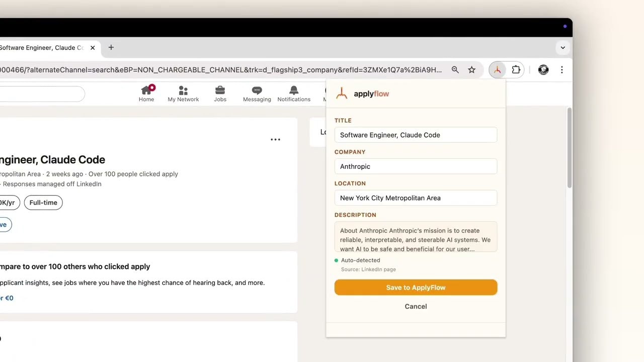Bookmark this page with the star icon
The width and height of the screenshot is (644, 362).
[x=472, y=70]
